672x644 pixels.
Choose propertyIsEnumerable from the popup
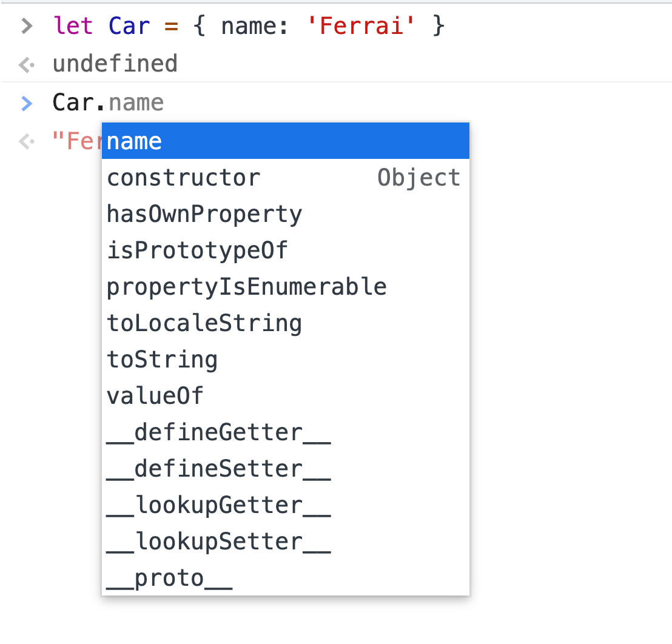[246, 286]
